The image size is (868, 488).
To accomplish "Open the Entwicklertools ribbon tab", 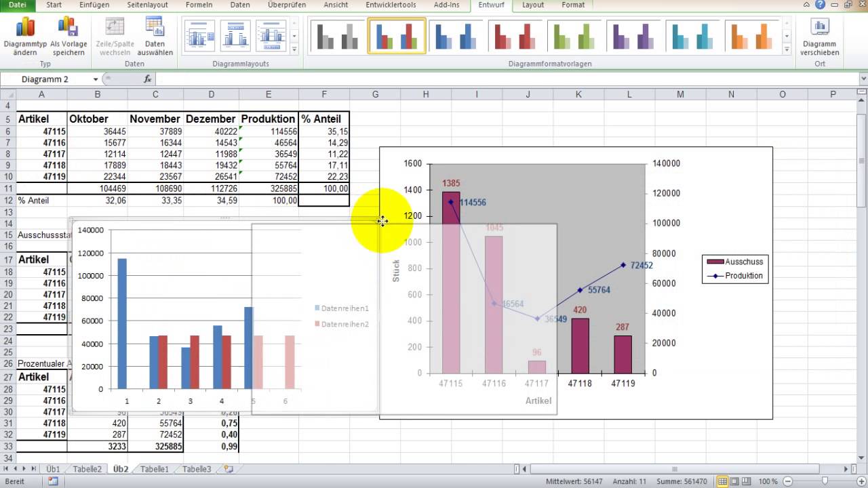I will tap(391, 5).
